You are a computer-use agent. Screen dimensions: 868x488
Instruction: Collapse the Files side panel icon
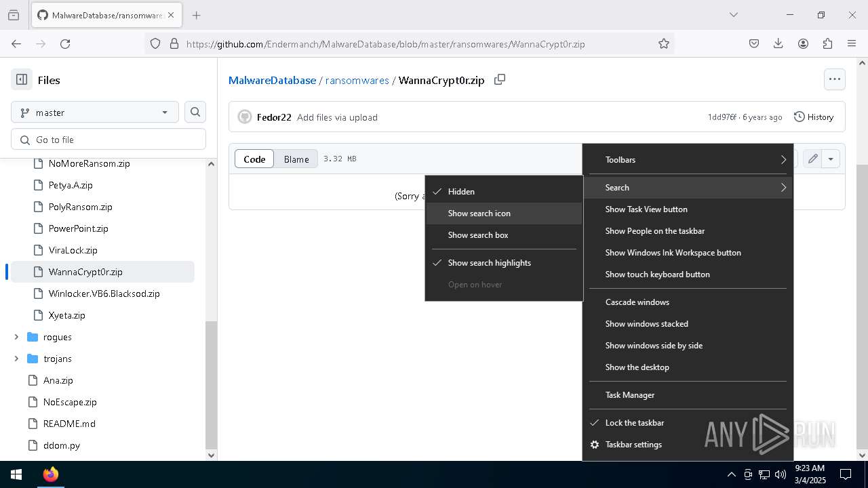coord(22,80)
